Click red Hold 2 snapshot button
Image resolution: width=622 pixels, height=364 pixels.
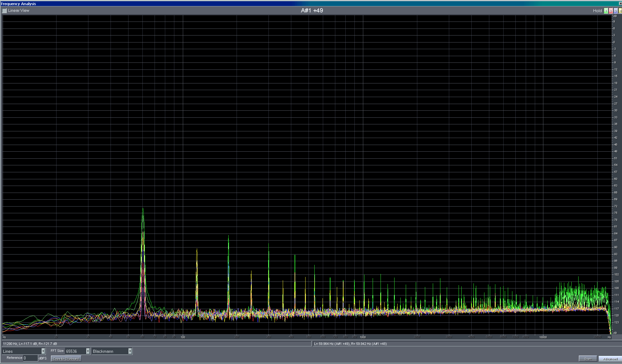click(x=611, y=11)
